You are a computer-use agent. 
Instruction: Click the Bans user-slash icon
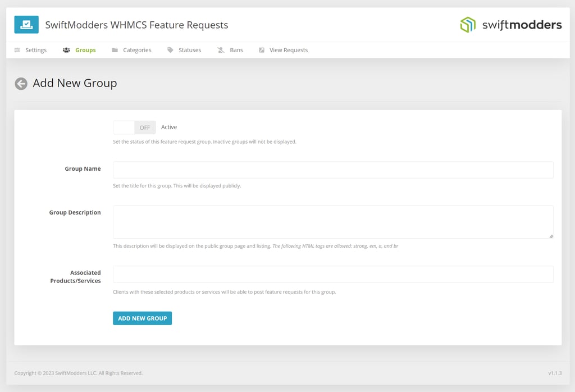click(221, 50)
